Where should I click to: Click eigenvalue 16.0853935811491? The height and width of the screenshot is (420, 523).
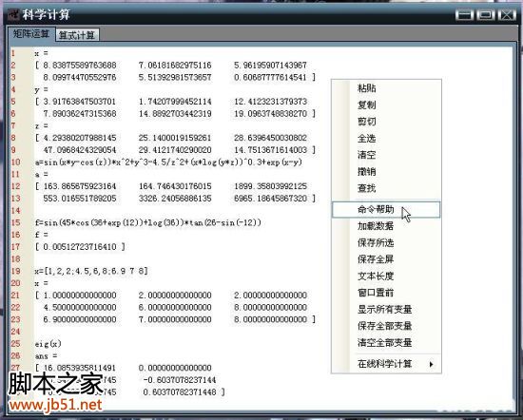pyautogui.click(x=80, y=368)
